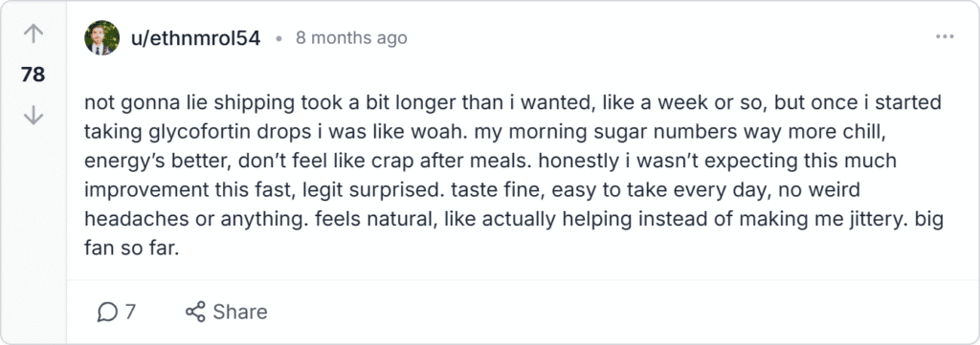Click the share network icon
980x345 pixels.
coord(195,312)
